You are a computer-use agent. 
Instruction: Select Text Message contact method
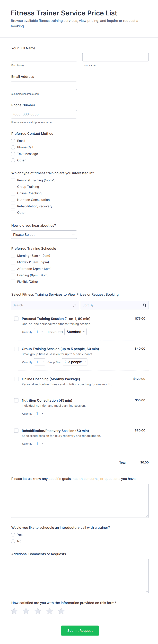13,154
